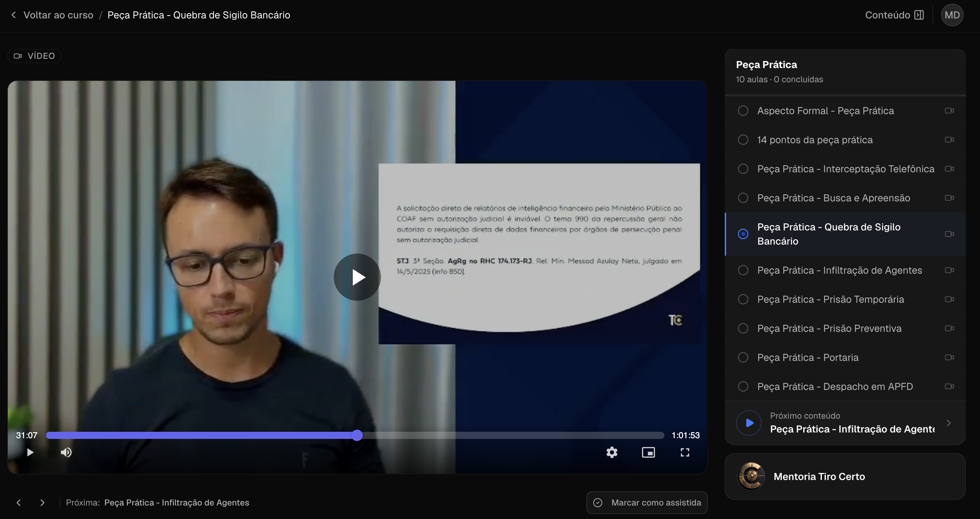This screenshot has width=980, height=519.
Task: Click the 31:07 current time text
Action: [x=27, y=435]
